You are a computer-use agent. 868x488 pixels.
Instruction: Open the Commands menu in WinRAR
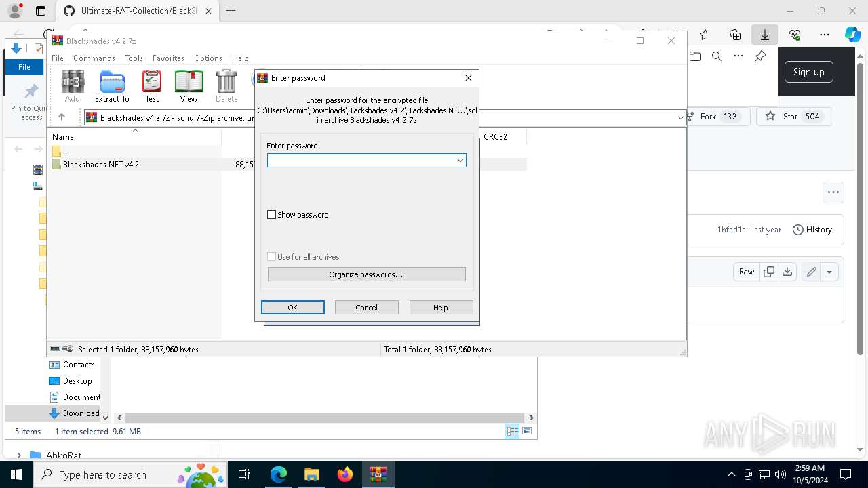pos(94,58)
